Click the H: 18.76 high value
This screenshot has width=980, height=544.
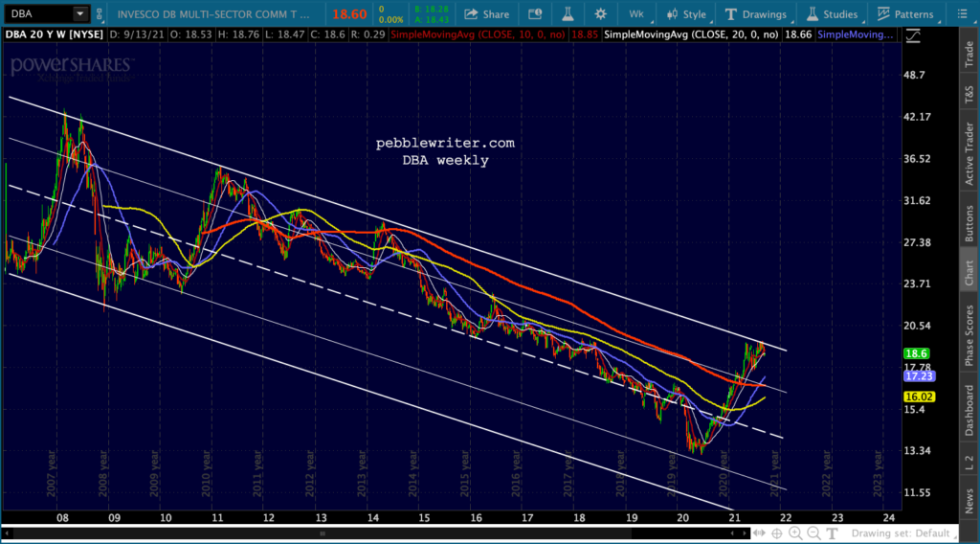(238, 34)
